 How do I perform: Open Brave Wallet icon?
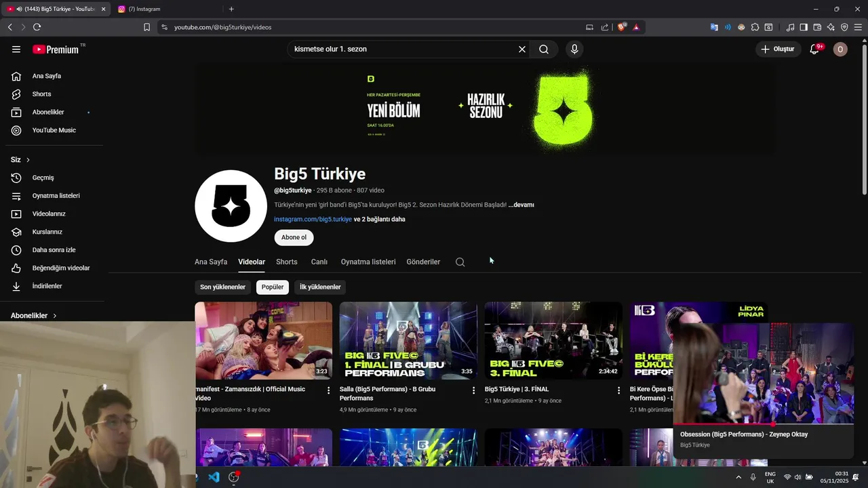click(x=817, y=27)
